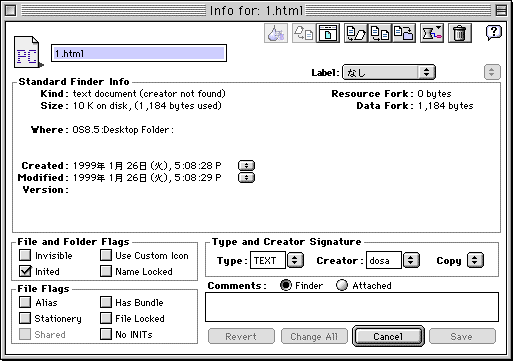
Task: Click the Cancel button
Action: (388, 336)
